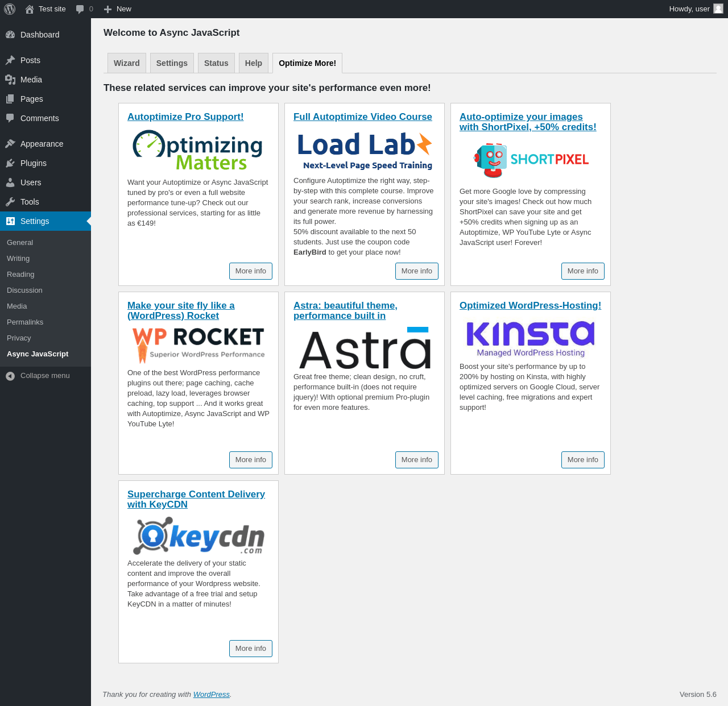728x706 pixels.
Task: Open Privacy settings submenu
Action: point(45,338)
